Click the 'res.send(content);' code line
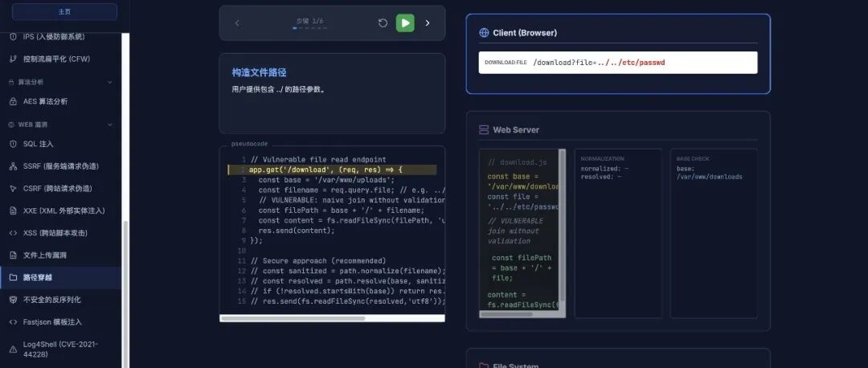 coord(297,231)
